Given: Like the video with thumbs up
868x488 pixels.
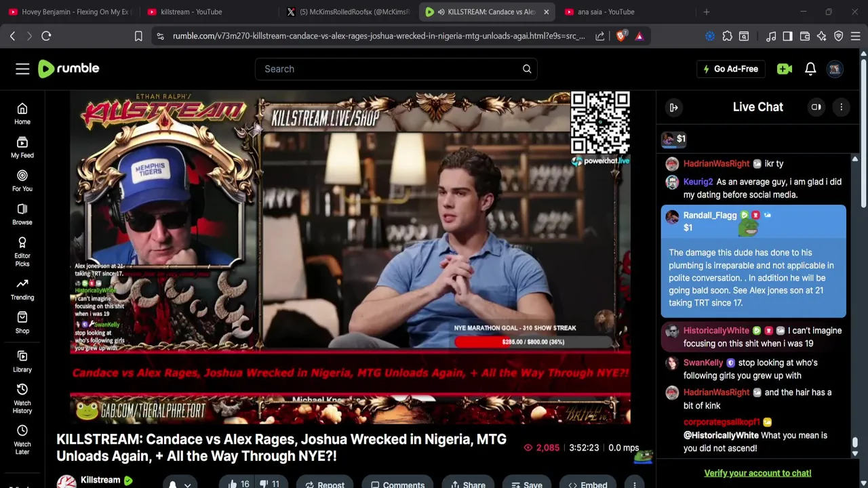Looking at the screenshot, I should coord(238,484).
